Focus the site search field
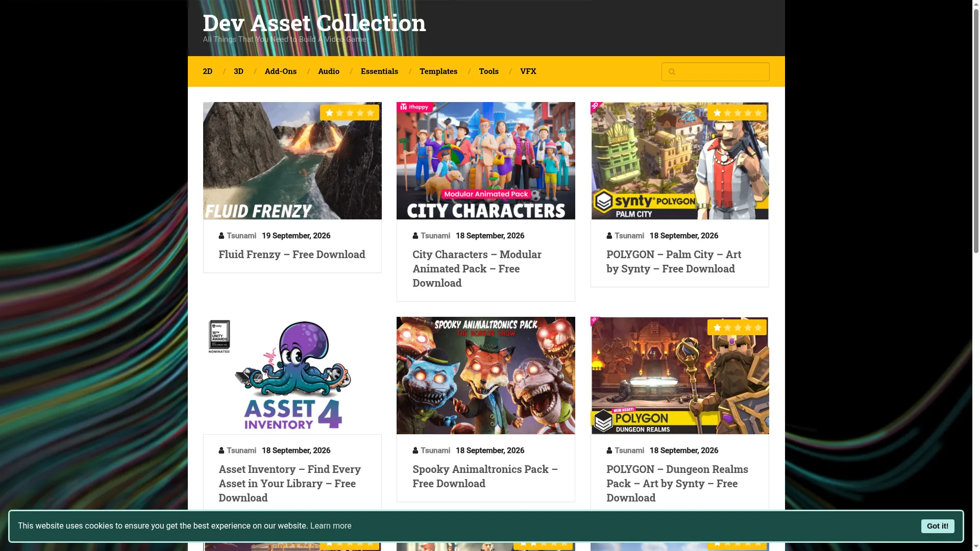Screen dimensions: 980x551 click(715, 72)
